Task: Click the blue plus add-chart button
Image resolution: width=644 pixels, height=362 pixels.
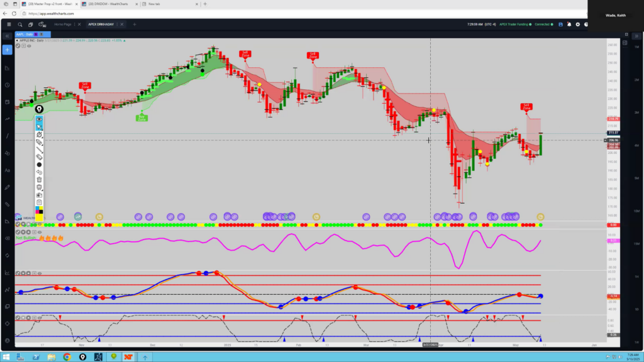Action: coord(8,50)
